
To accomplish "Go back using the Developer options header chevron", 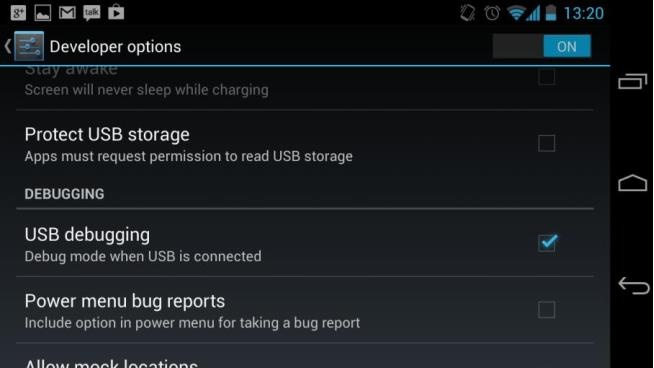I will coord(8,46).
